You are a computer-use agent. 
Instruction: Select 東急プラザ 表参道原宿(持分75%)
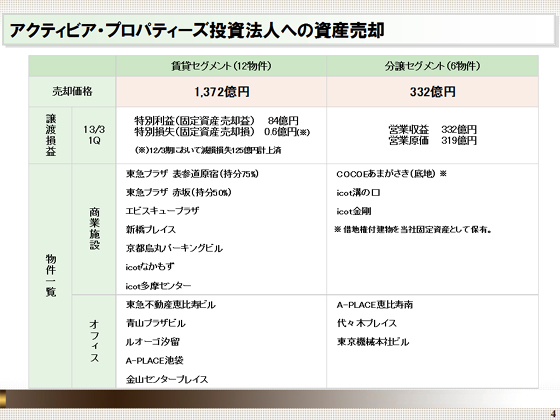192,174
